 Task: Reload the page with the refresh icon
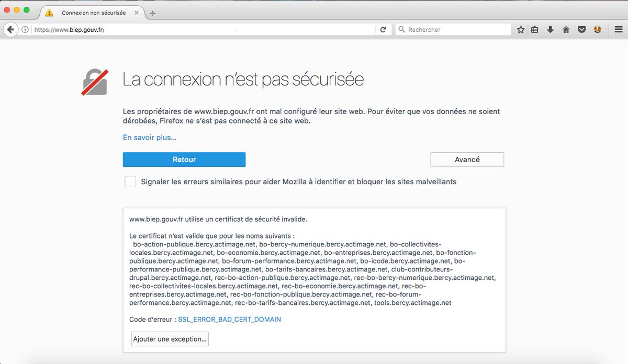click(383, 30)
